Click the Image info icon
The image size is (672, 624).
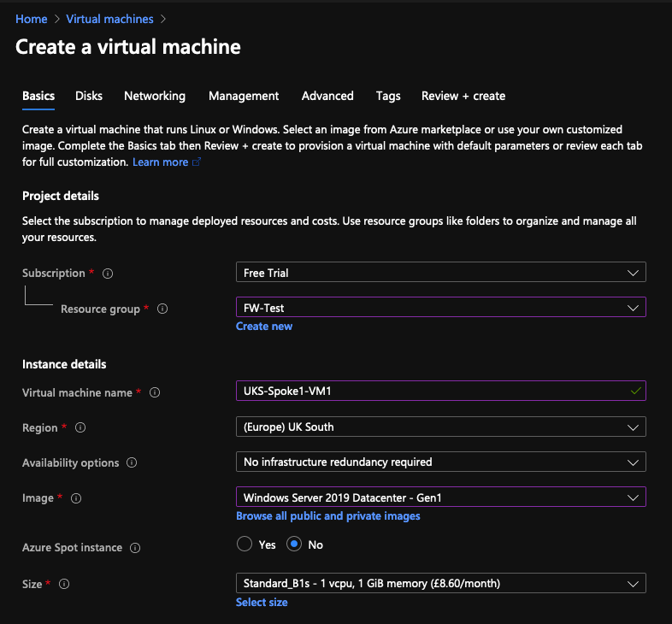point(76,498)
